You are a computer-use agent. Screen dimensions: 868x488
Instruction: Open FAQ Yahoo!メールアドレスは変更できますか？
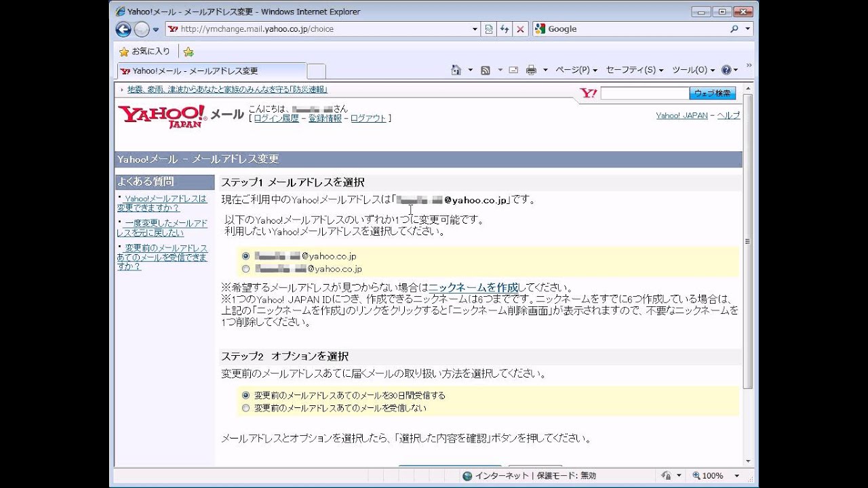(163, 203)
